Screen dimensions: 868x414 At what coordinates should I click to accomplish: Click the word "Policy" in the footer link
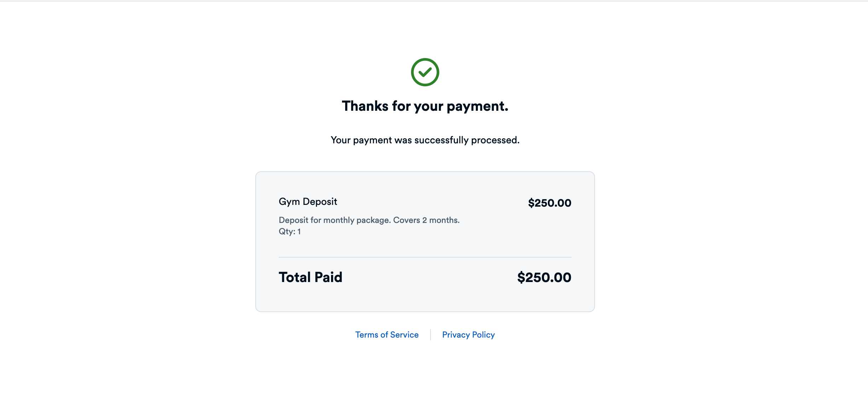pyautogui.click(x=483, y=335)
